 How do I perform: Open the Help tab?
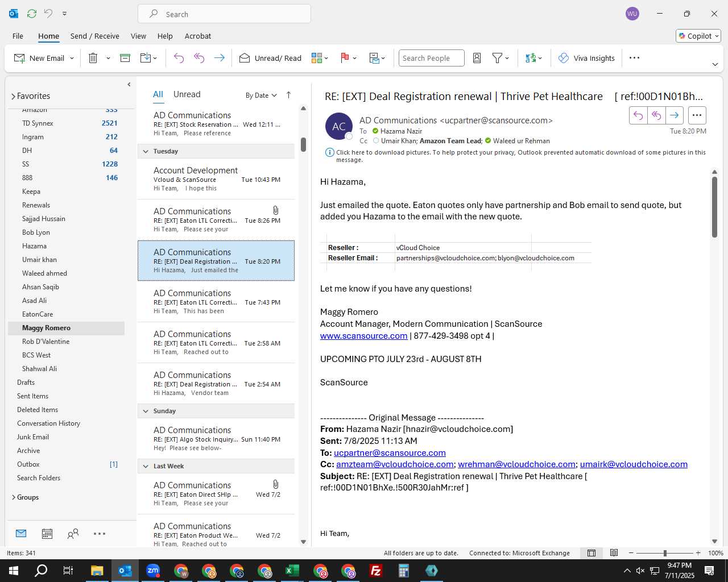click(165, 36)
